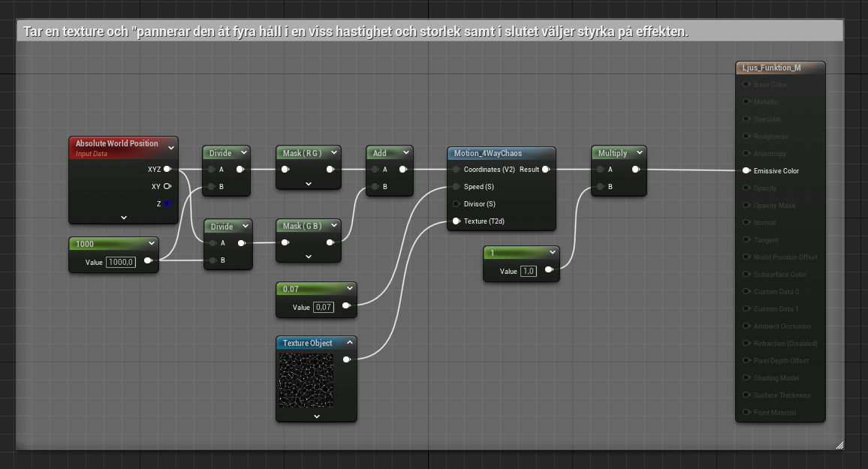Image resolution: width=868 pixels, height=469 pixels.
Task: Click the Texture Object preview thumbnail
Action: tap(306, 380)
